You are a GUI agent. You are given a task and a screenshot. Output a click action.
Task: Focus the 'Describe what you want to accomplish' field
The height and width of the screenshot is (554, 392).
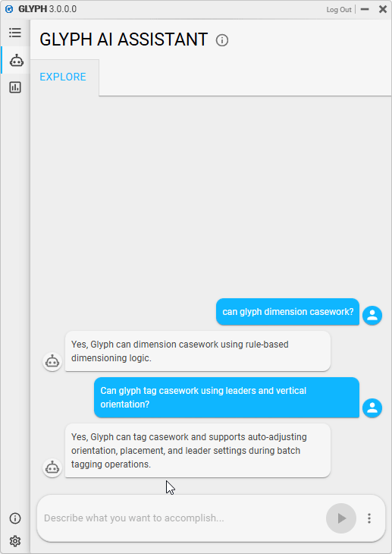coord(182,518)
